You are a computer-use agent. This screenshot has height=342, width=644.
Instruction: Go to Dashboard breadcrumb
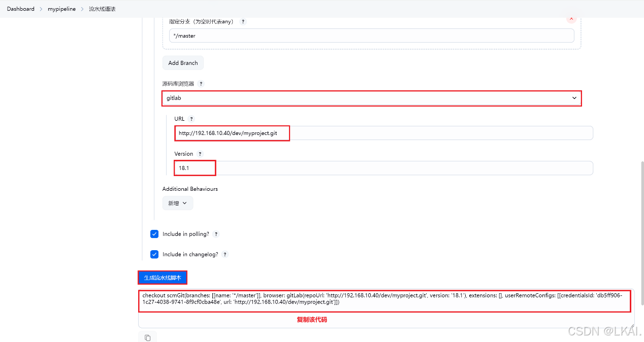(21, 9)
